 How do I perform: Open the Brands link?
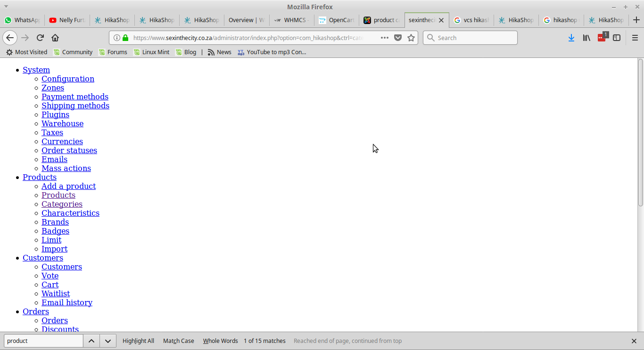pos(55,222)
